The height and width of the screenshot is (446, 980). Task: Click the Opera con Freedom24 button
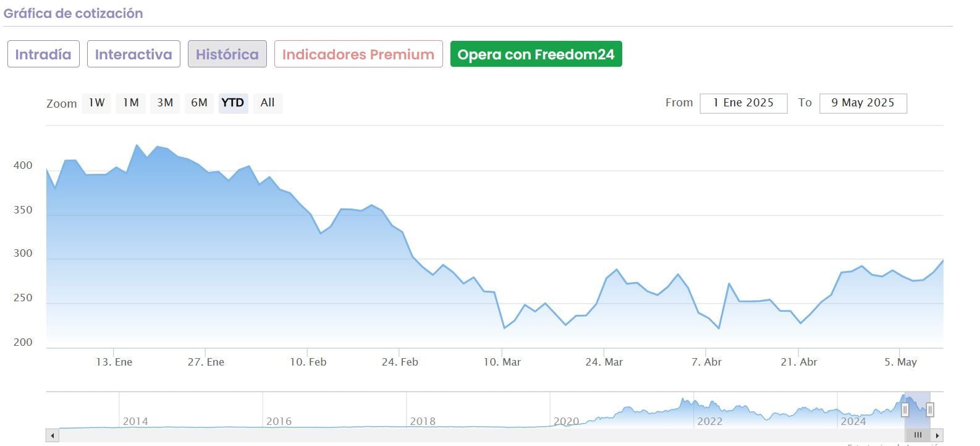[536, 54]
